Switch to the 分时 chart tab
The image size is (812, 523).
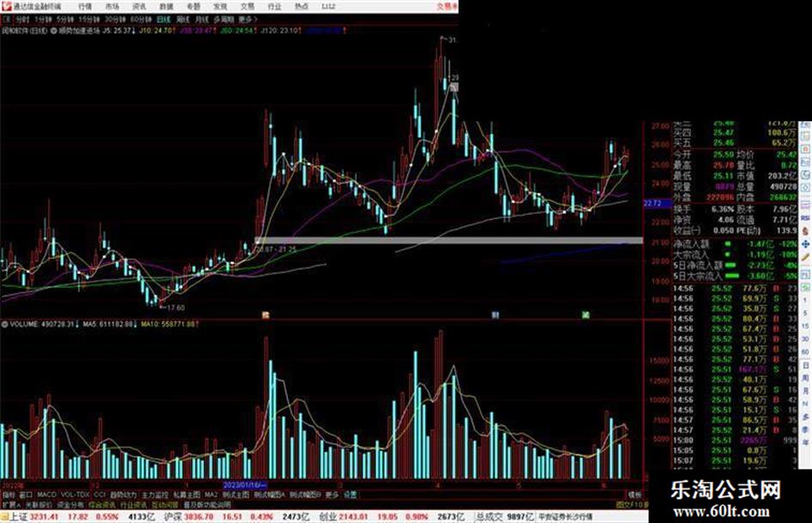click(x=22, y=20)
